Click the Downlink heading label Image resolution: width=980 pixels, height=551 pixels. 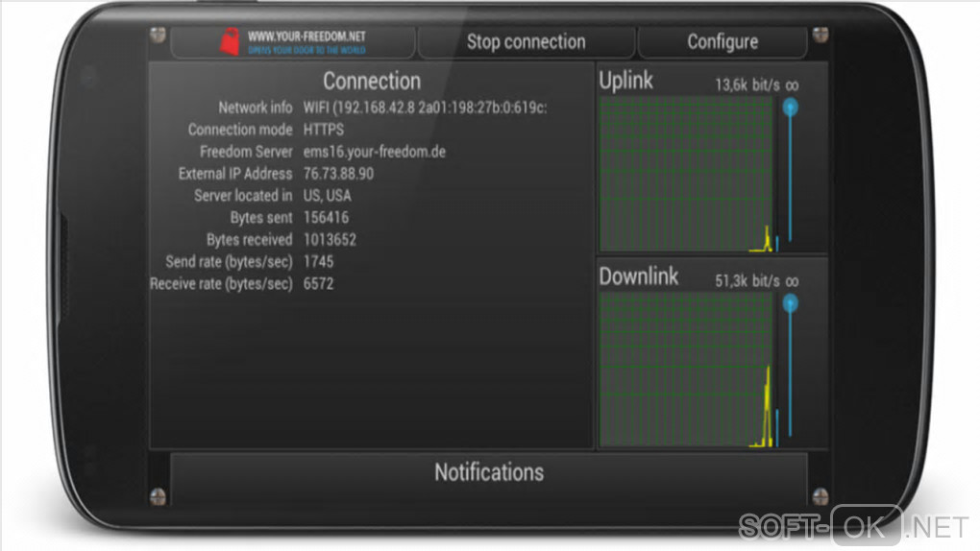pos(638,276)
